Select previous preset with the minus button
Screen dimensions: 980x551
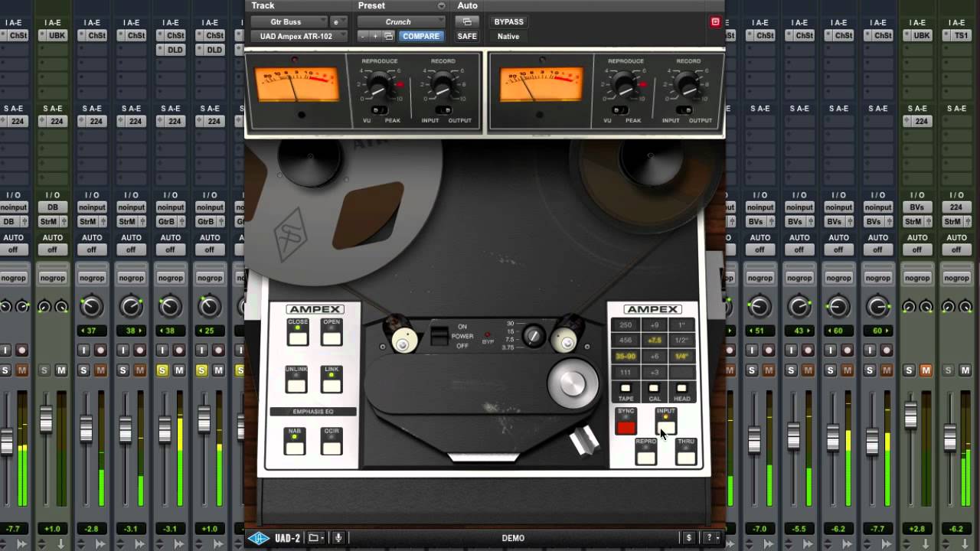(363, 36)
